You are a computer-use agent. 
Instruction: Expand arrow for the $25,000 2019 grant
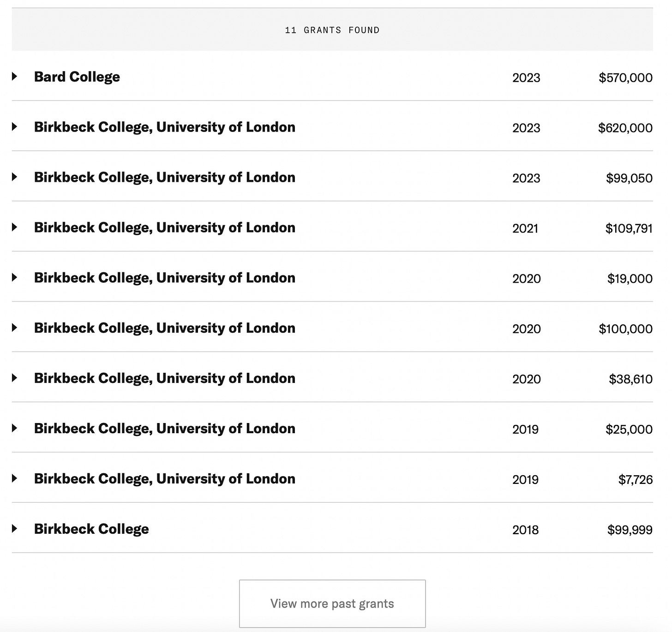coord(15,429)
